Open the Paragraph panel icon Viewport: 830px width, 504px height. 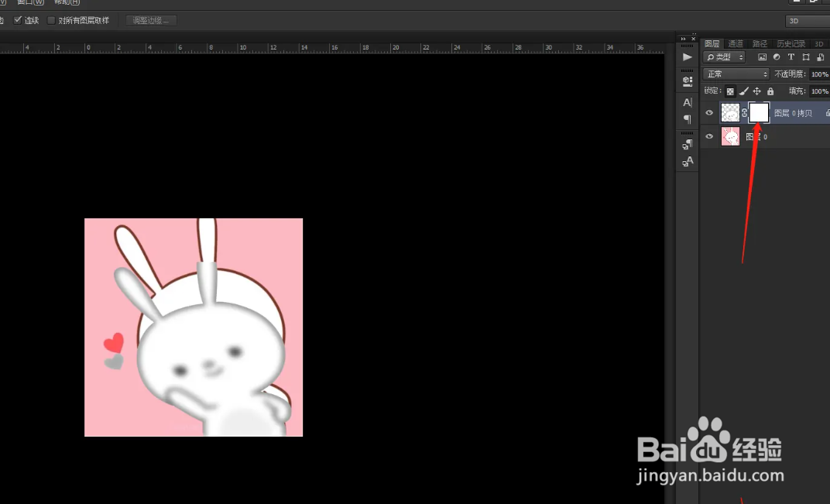coord(687,119)
